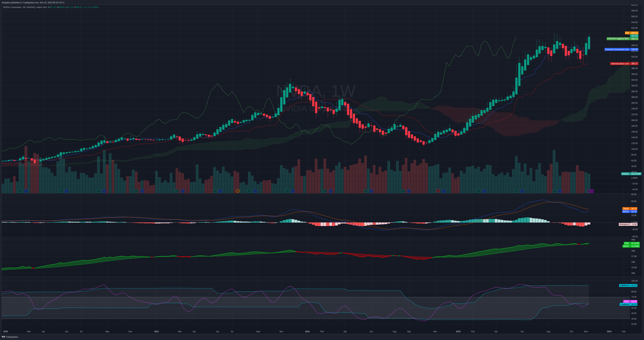Click the +21.72 (+4.65%) change value
Image resolution: width=644 pixels, height=340 pixels.
[x=91, y=7]
